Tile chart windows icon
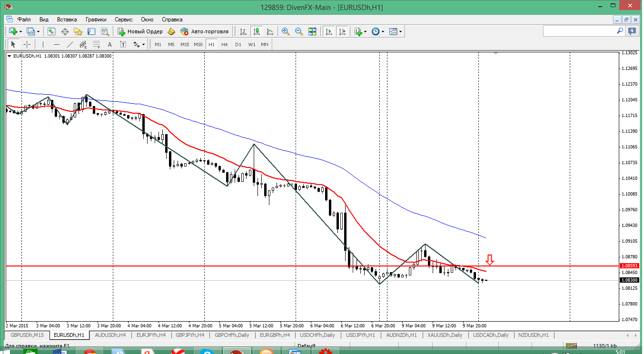 (x=312, y=31)
